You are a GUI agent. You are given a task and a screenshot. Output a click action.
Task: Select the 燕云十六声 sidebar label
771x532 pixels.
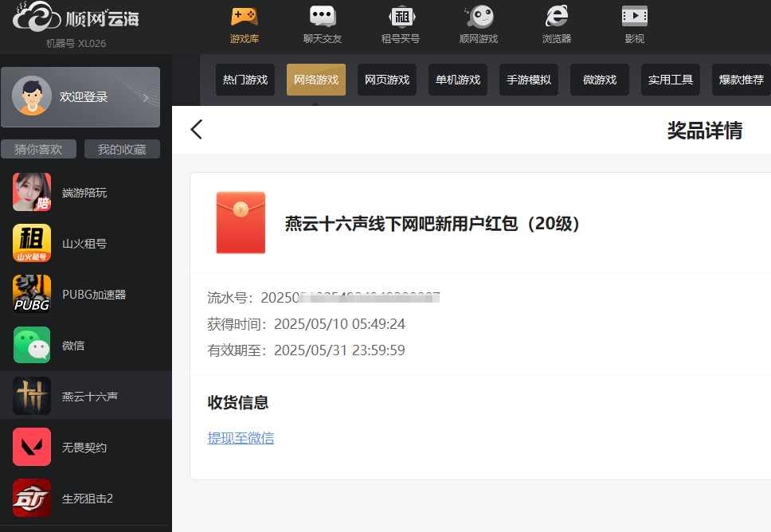89,397
